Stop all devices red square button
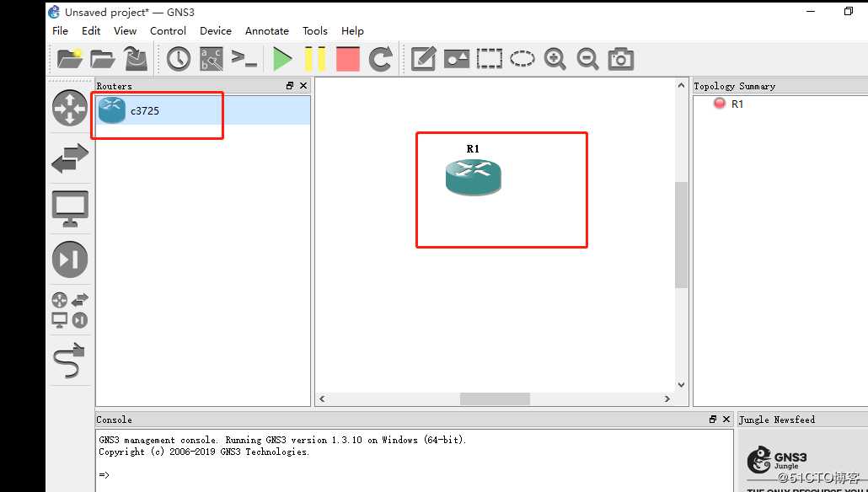Image resolution: width=868 pixels, height=492 pixels. [x=348, y=59]
